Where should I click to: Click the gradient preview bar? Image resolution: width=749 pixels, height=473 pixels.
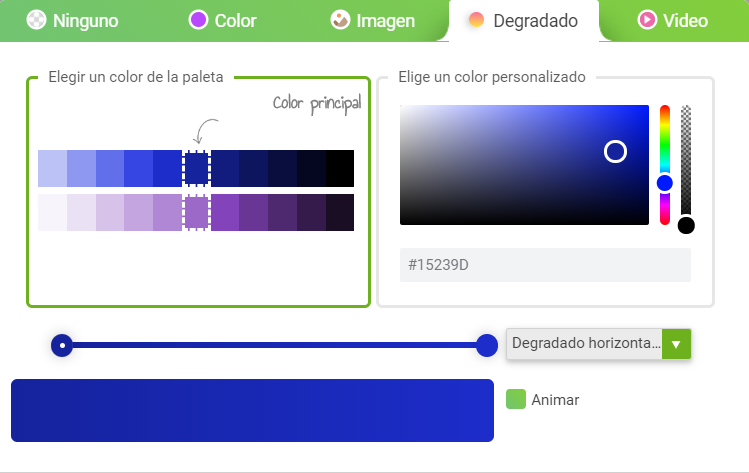point(252,410)
